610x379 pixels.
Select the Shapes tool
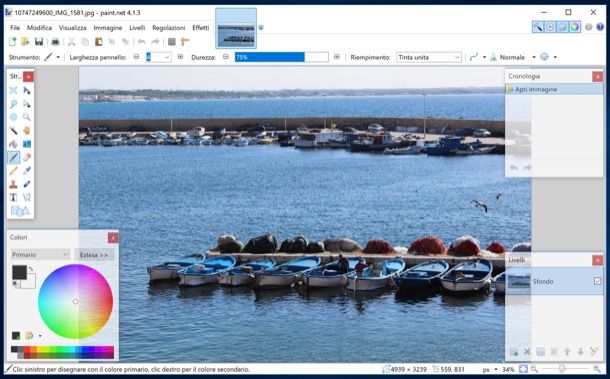[20, 211]
